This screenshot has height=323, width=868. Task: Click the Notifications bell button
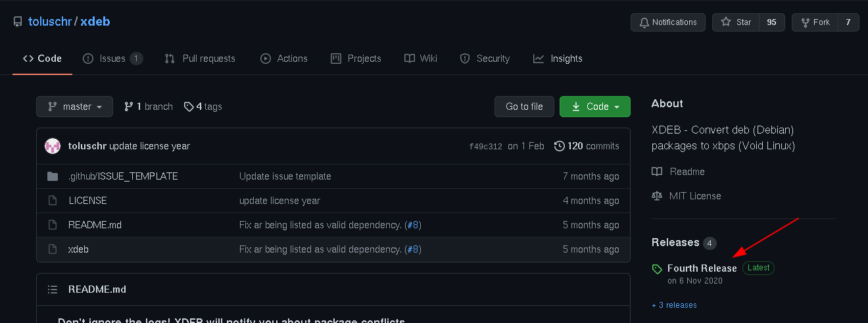(668, 22)
